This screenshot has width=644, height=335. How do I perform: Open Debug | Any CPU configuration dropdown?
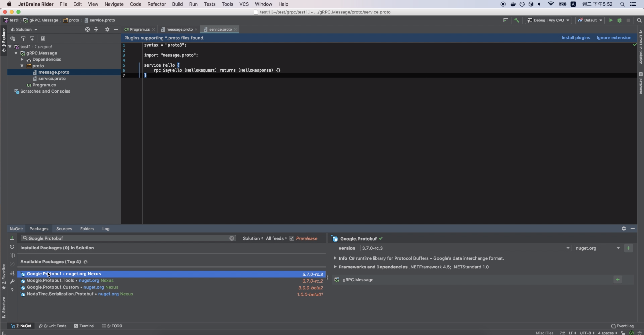pyautogui.click(x=548, y=20)
